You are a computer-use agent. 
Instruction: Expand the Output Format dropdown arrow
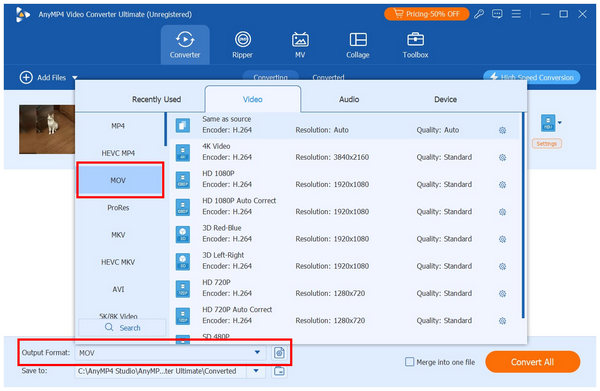pos(257,352)
